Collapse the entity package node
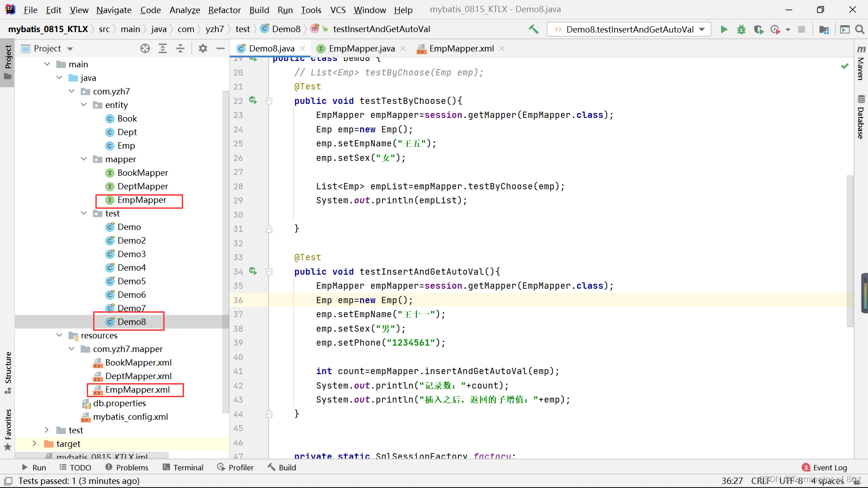 [84, 105]
